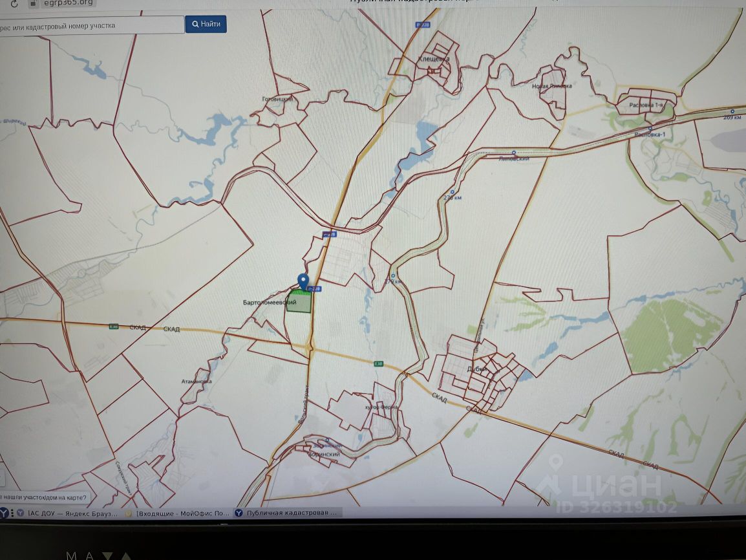Select the green highlighted land parcel
Image resolution: width=746 pixels, height=560 pixels.
coord(299,303)
